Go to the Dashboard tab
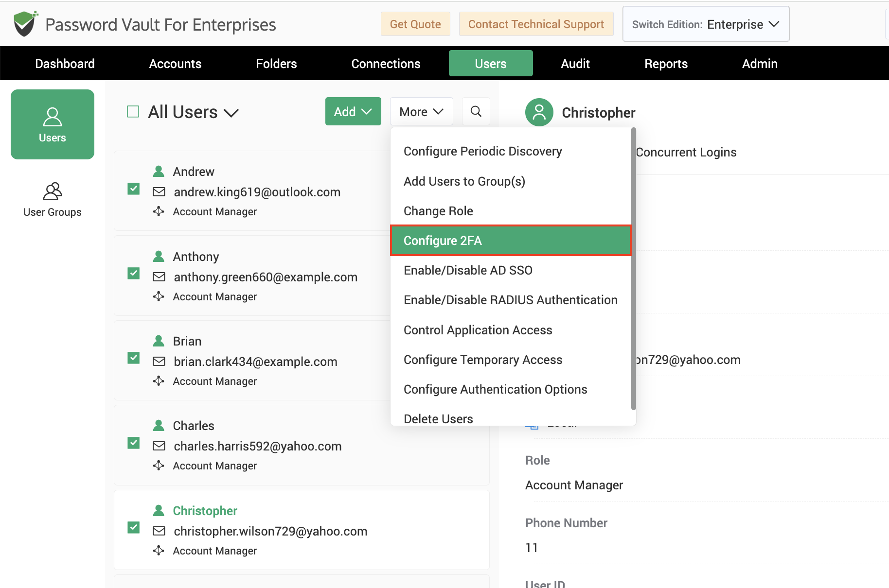889x588 pixels. point(65,64)
